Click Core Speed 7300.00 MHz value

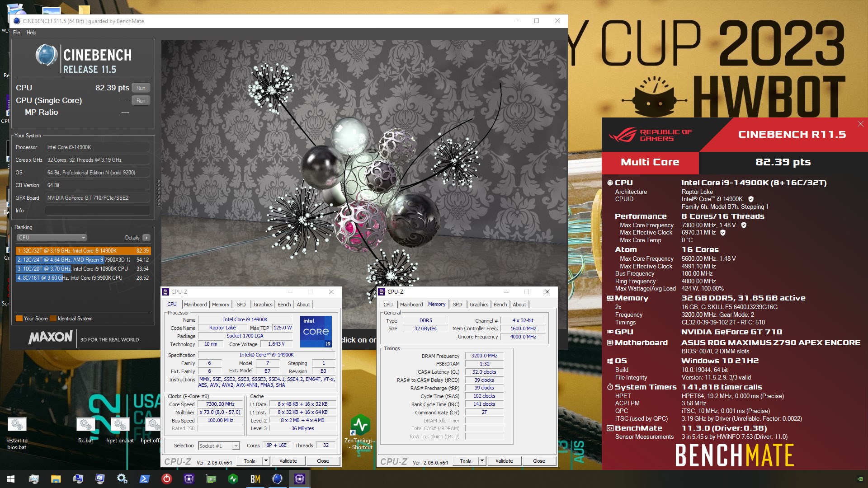click(x=220, y=404)
